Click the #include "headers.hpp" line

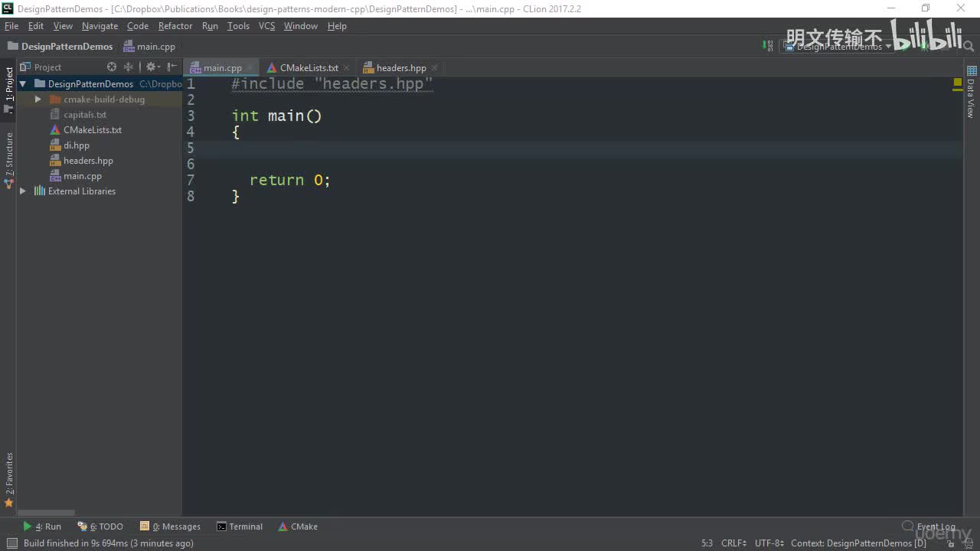click(332, 84)
